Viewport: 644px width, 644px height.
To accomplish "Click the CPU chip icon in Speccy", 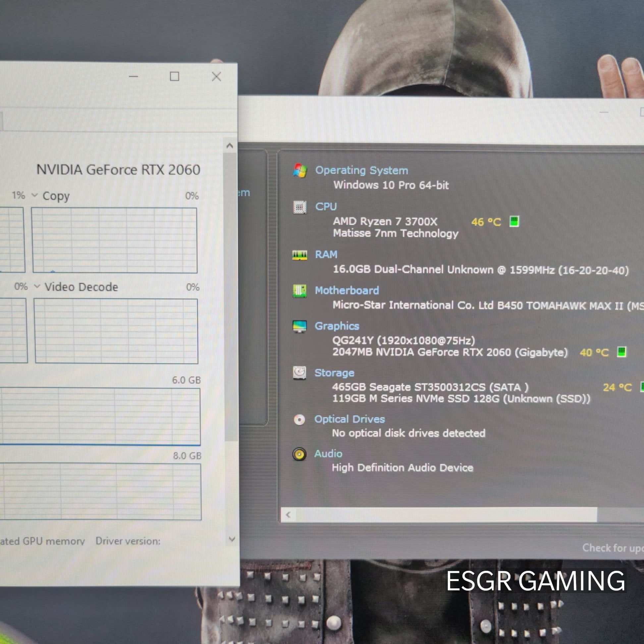I will point(300,207).
